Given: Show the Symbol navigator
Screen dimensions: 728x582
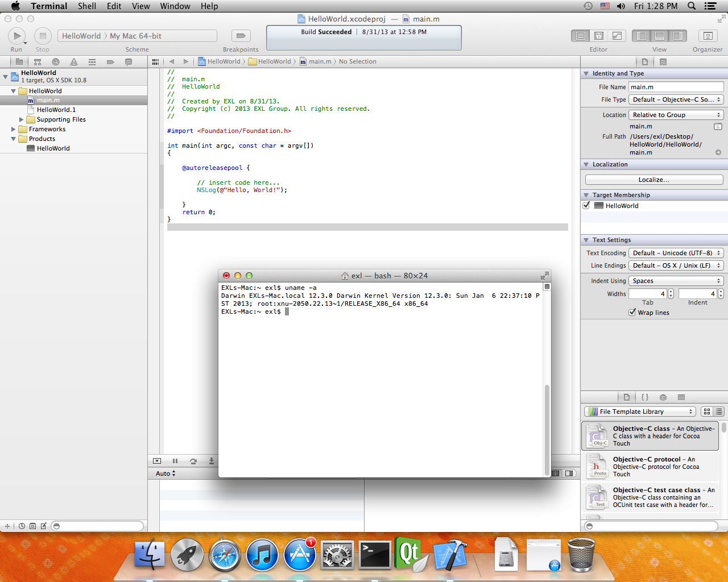Looking at the screenshot, I should coord(38,62).
